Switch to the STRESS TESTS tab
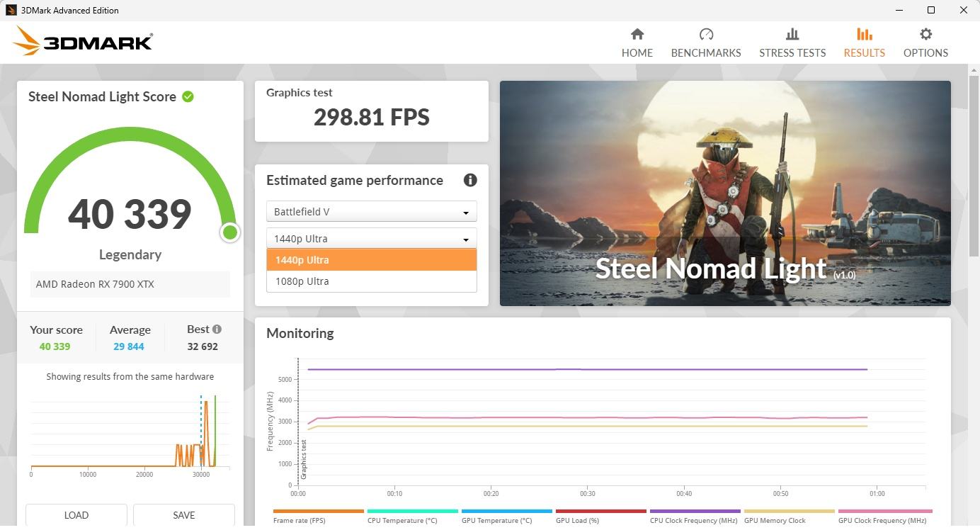Viewport: 980px width, 530px height. (x=792, y=43)
